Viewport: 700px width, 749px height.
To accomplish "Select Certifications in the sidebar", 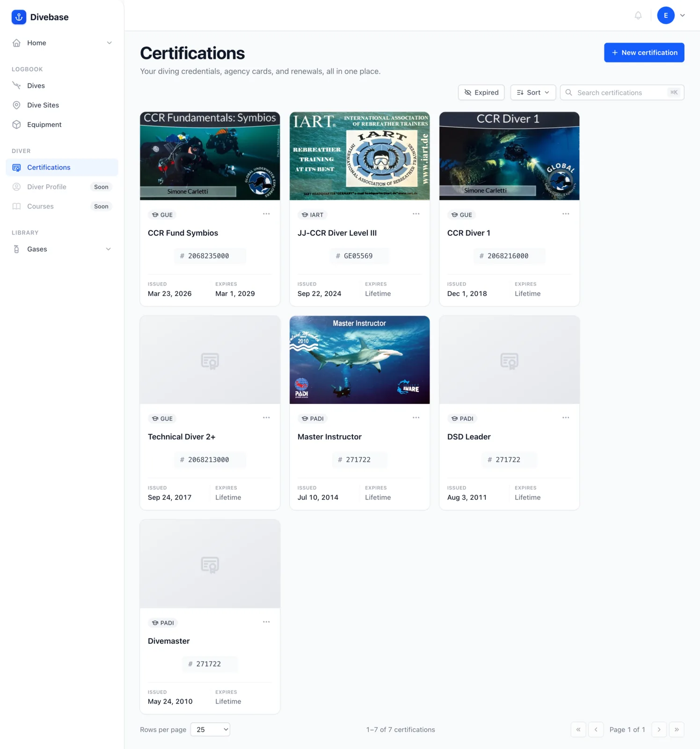I will coord(62,168).
